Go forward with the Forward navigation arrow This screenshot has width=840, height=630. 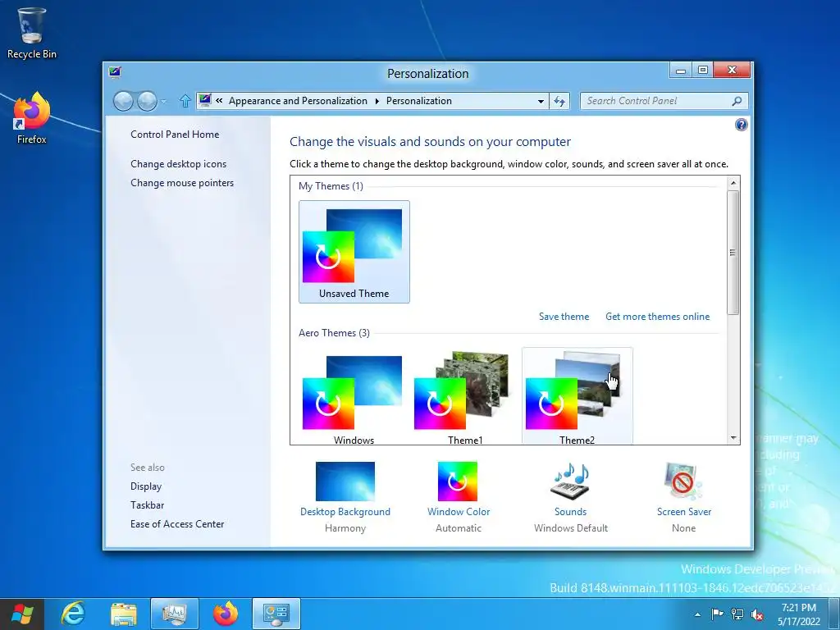pyautogui.click(x=147, y=101)
